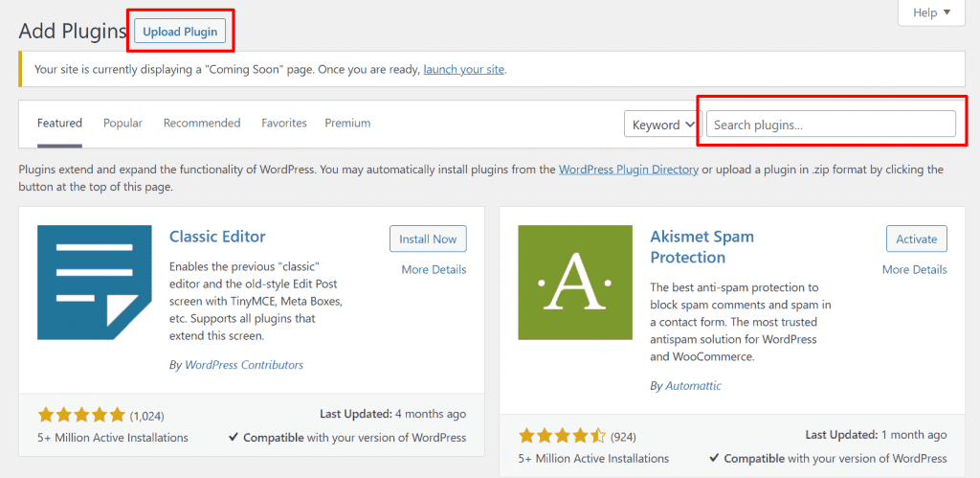
Task: Click Classic Editor's 5+ Million Active Installations
Action: (x=113, y=438)
